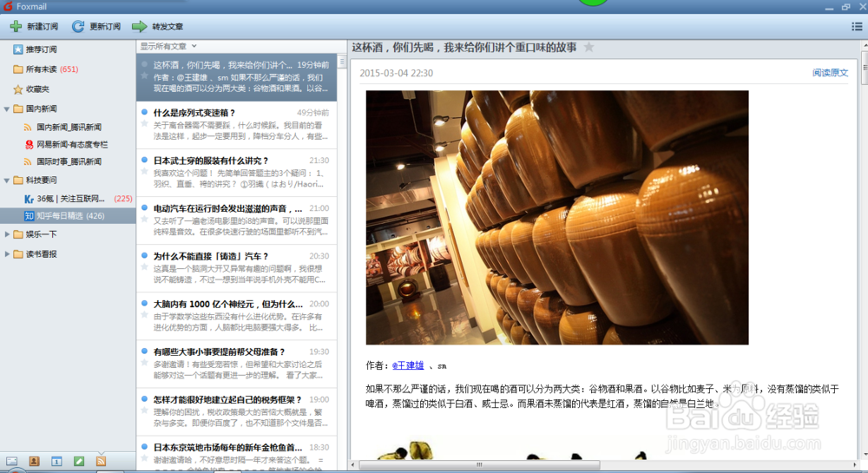Viewport: 868px width, 473px height.
Task: Star the 日本武士穿的服装 article
Action: pos(144,171)
